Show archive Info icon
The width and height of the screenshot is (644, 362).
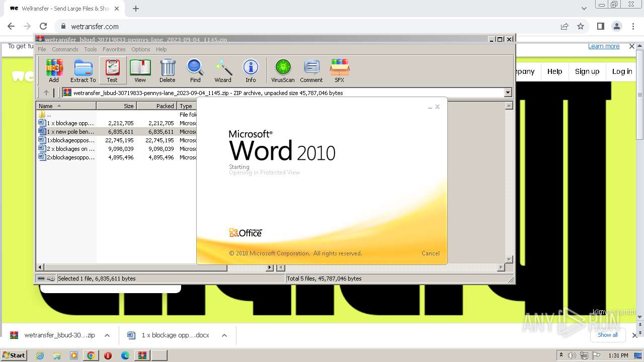(x=251, y=70)
